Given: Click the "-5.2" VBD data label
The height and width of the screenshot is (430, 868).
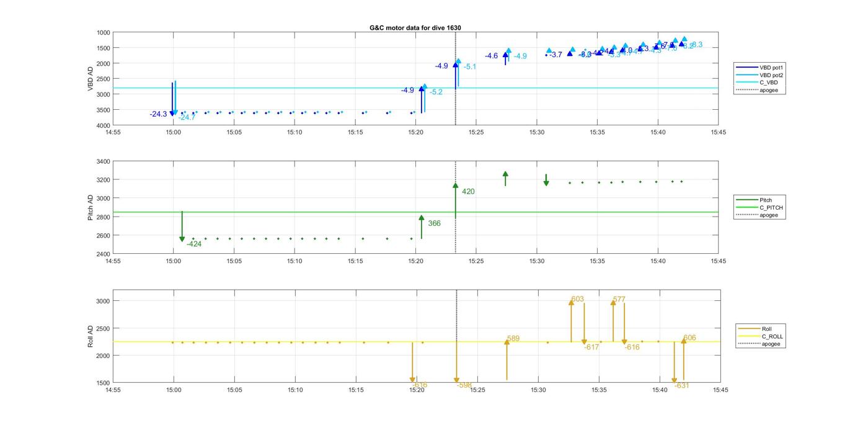Looking at the screenshot, I should [436, 92].
